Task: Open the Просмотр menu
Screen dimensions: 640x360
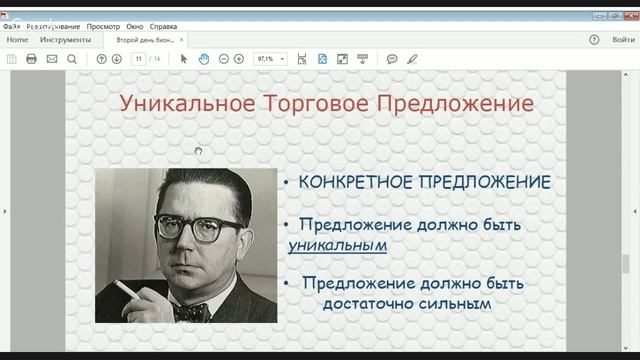Action: (103, 27)
